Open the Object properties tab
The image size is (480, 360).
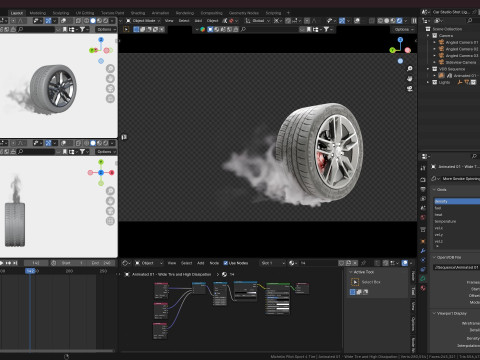423,241
